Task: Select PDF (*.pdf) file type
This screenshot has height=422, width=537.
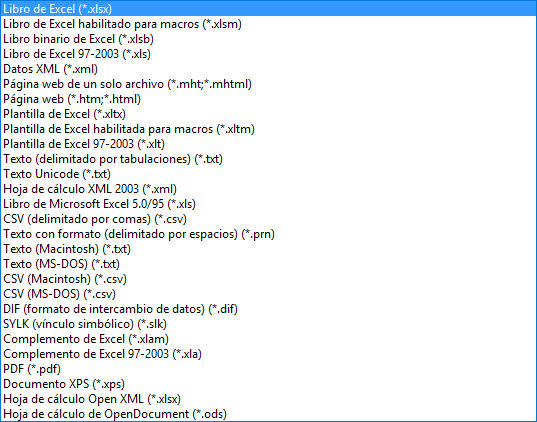Action: [268, 369]
